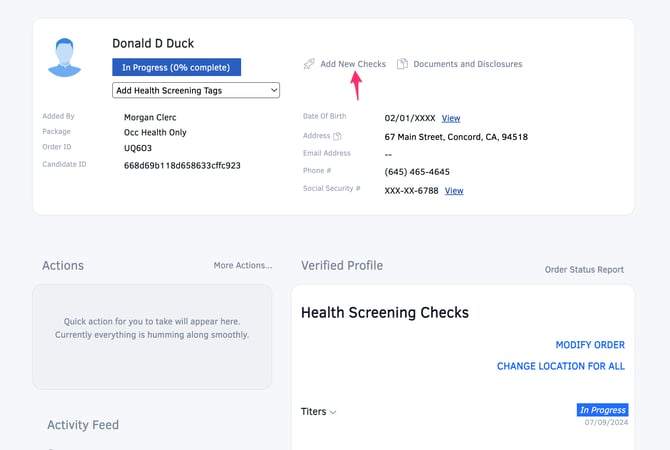Open the Add Health Screening Tags dropdown
This screenshot has width=670, height=450.
[x=196, y=90]
